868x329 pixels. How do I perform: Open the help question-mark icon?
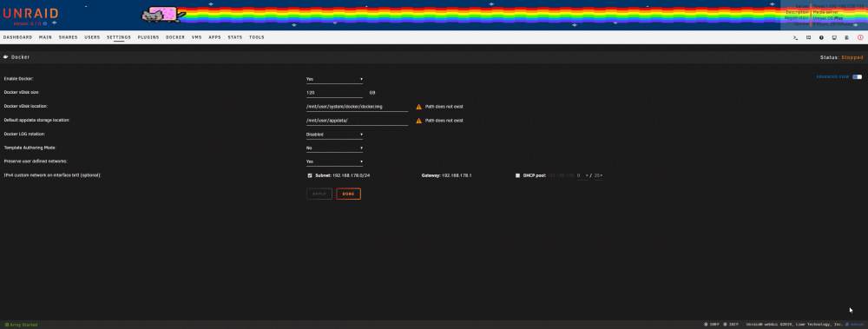click(x=821, y=37)
